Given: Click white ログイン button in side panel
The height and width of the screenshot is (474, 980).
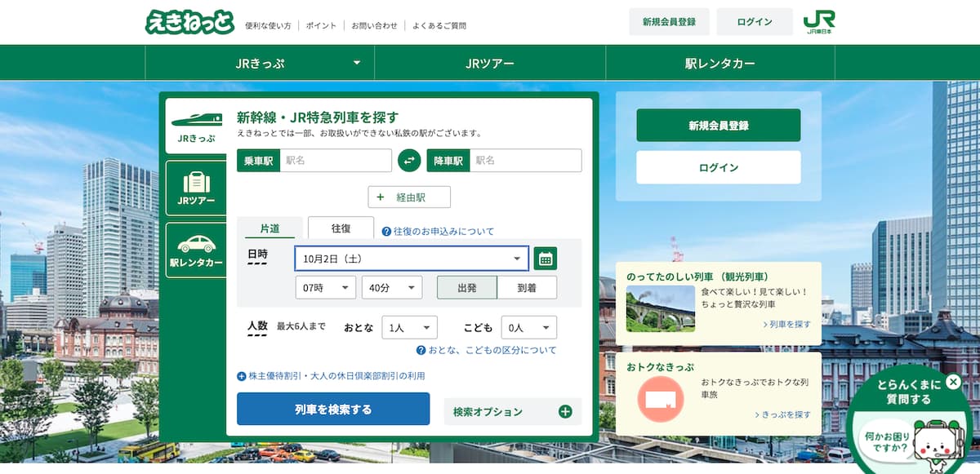Looking at the screenshot, I should [x=719, y=167].
